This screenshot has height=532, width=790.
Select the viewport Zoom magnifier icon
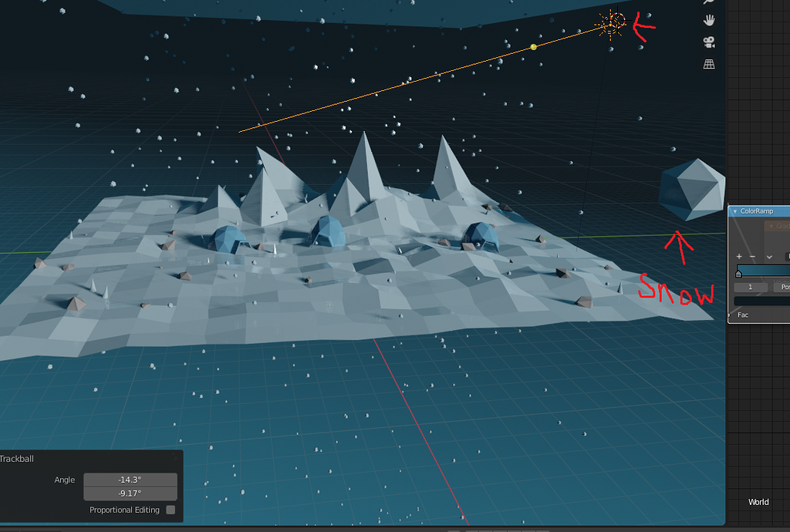pyautogui.click(x=708, y=2)
